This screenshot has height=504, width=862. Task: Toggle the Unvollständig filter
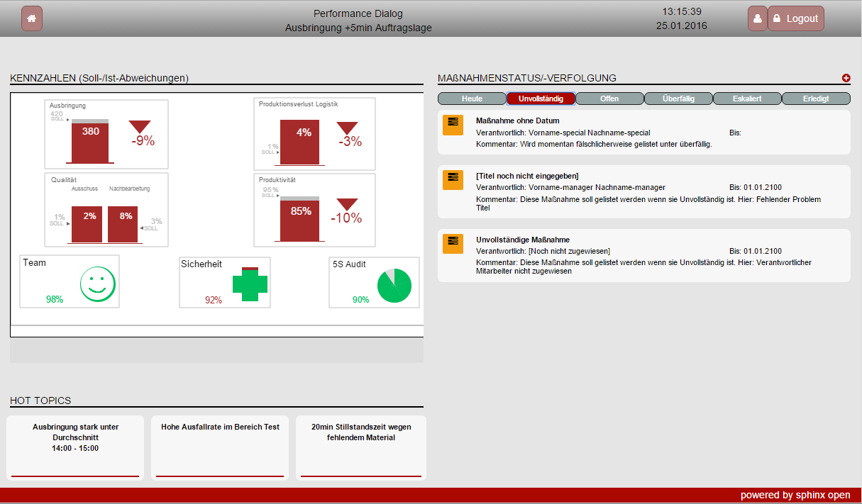[541, 98]
